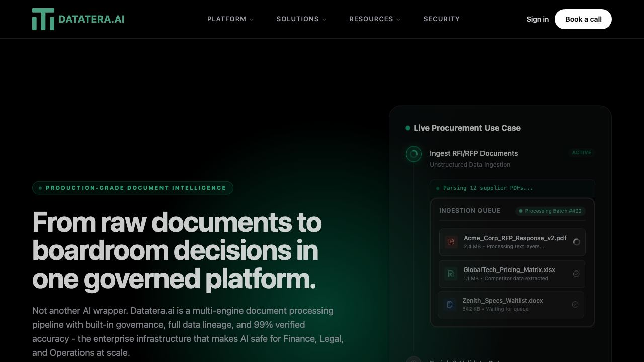Expand the Resources chevron arrow
The width and height of the screenshot is (644, 362).
point(398,20)
